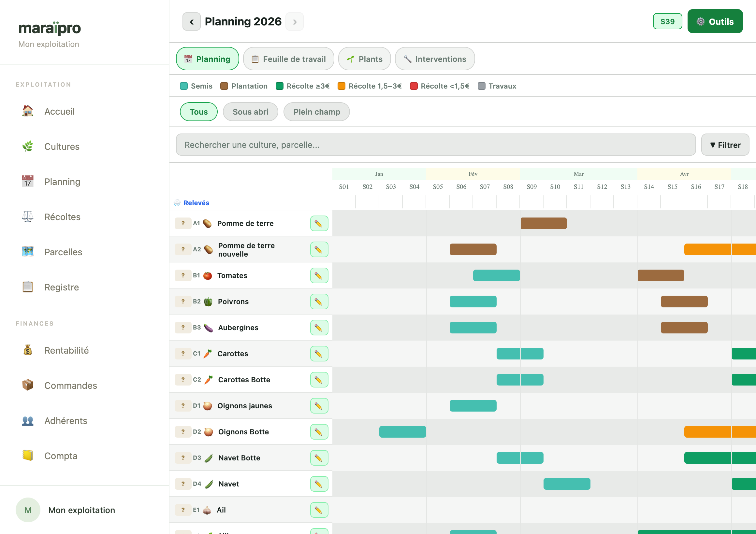
Task: Edit the D2 Oignons Botte row pencil
Action: click(x=319, y=432)
